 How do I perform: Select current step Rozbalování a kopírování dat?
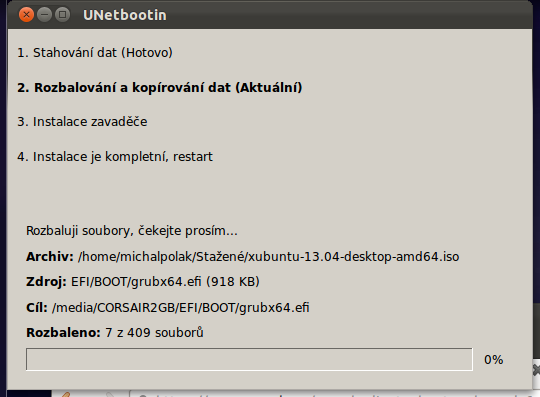click(160, 87)
